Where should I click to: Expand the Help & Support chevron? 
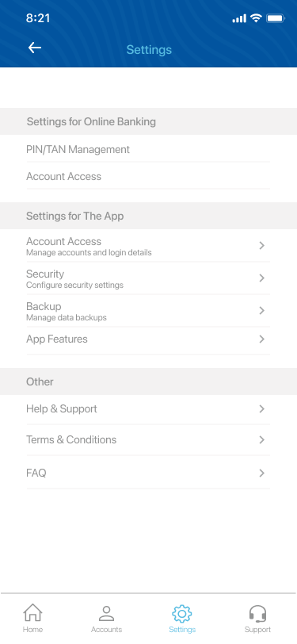pyautogui.click(x=261, y=409)
